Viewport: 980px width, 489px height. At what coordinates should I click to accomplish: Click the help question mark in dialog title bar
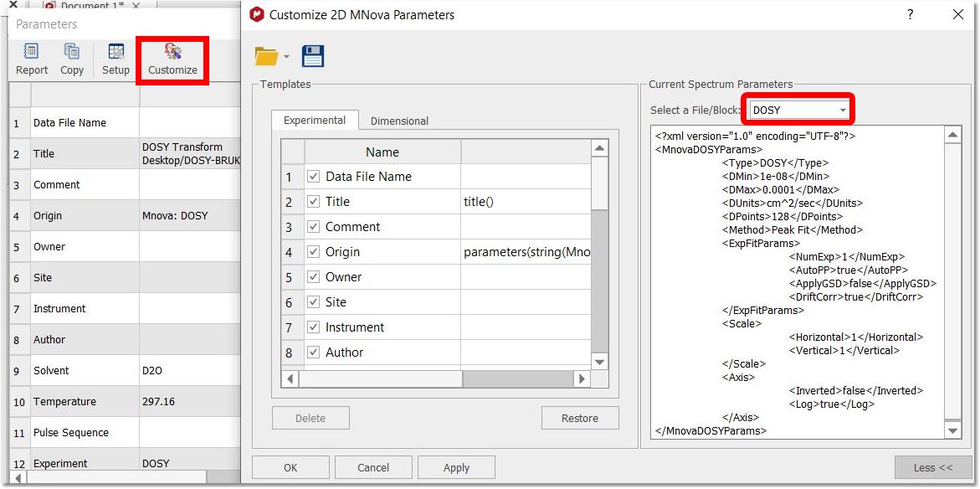[911, 14]
